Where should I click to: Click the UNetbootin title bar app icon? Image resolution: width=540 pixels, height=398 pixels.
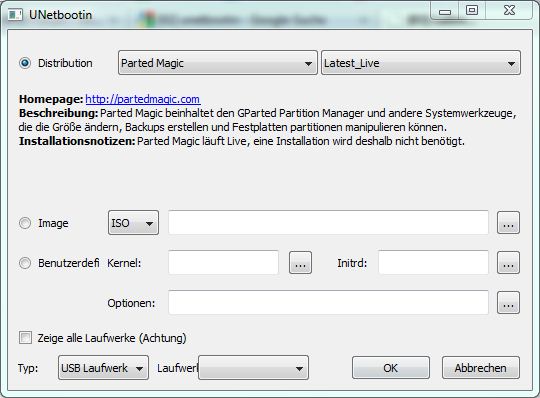click(x=15, y=15)
